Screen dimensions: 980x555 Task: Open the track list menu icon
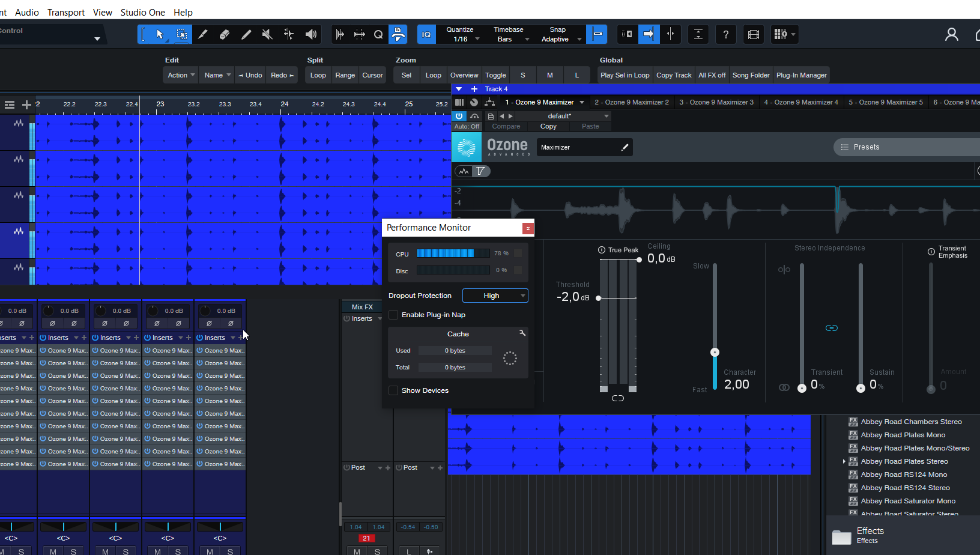tap(10, 105)
